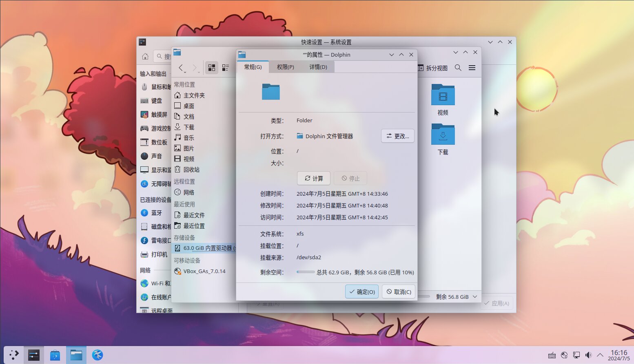Switch to compact view mode in Dolphin
This screenshot has height=364, width=634.
tap(226, 68)
